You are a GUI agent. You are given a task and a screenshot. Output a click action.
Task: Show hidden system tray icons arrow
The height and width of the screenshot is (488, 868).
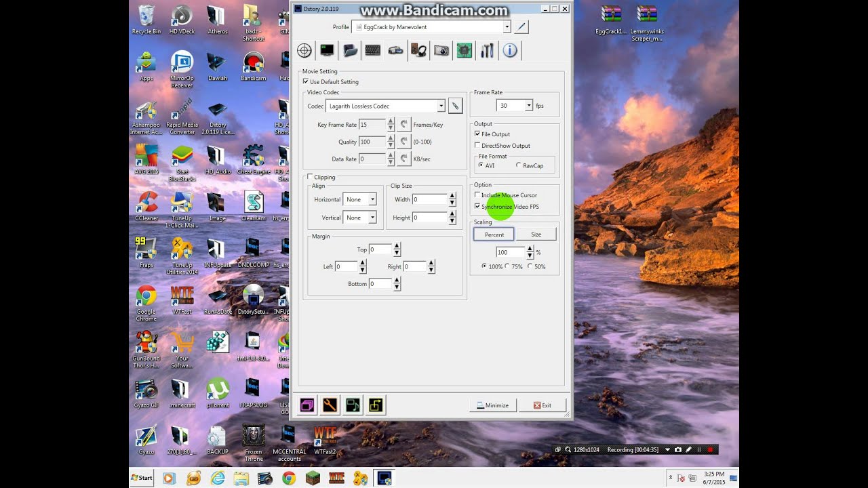click(671, 478)
